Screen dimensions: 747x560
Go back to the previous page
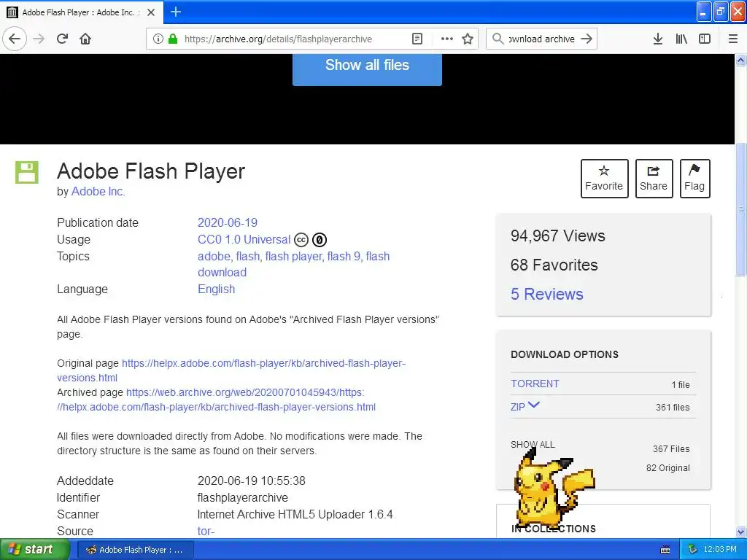(15, 39)
